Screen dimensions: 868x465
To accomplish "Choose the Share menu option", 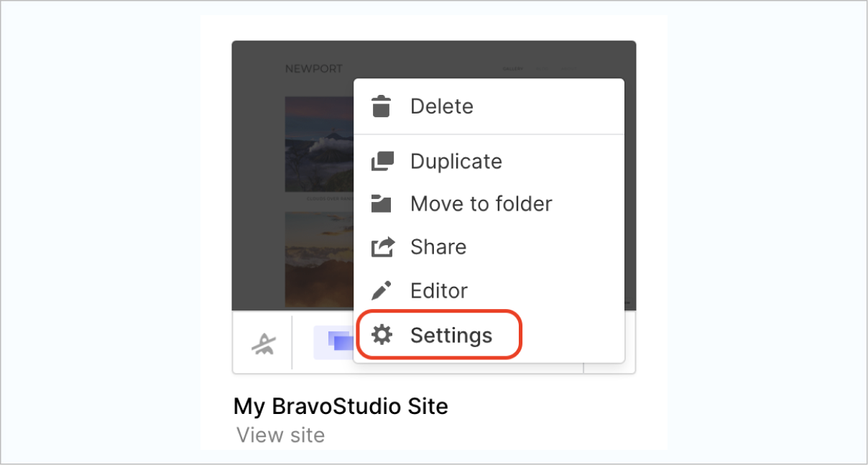I will click(438, 247).
